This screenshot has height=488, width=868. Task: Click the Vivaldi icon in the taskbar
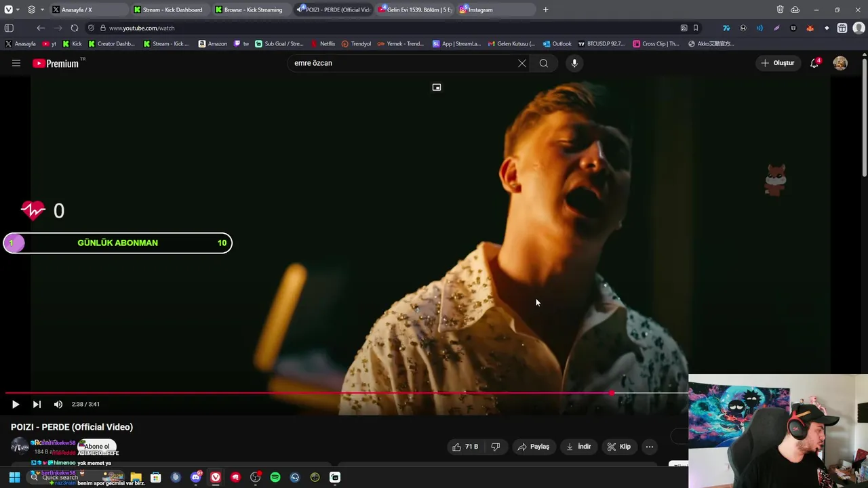(216, 477)
